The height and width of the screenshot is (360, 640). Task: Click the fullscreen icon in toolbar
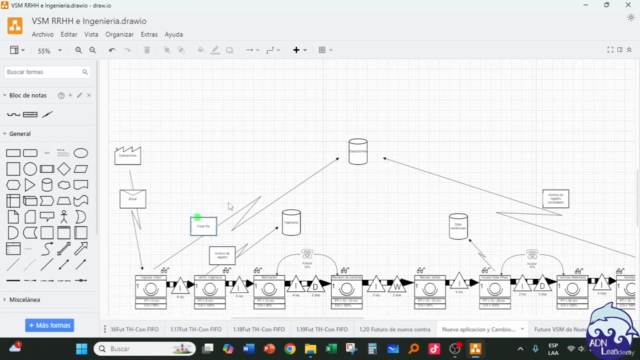[x=610, y=50]
